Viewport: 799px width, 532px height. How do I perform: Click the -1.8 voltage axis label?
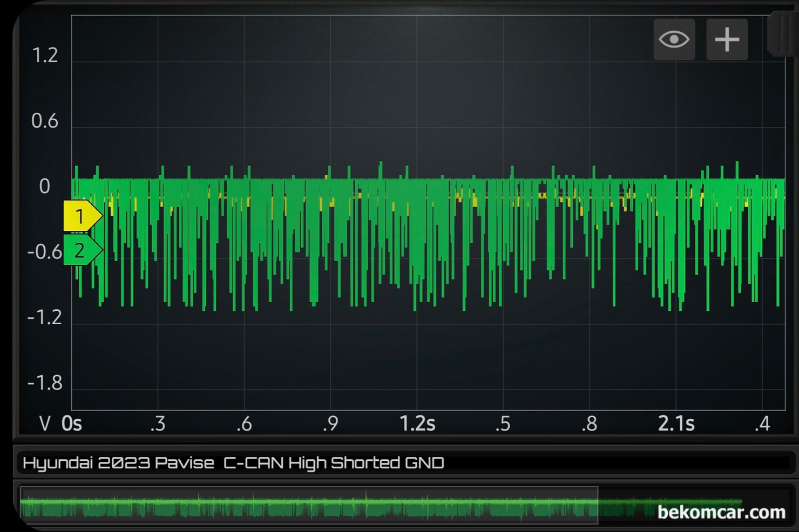click(45, 383)
